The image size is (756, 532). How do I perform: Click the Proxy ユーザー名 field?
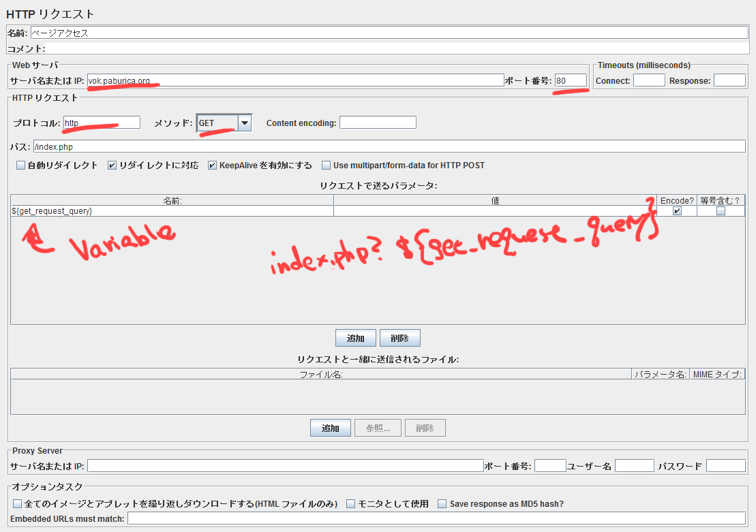tap(635, 466)
